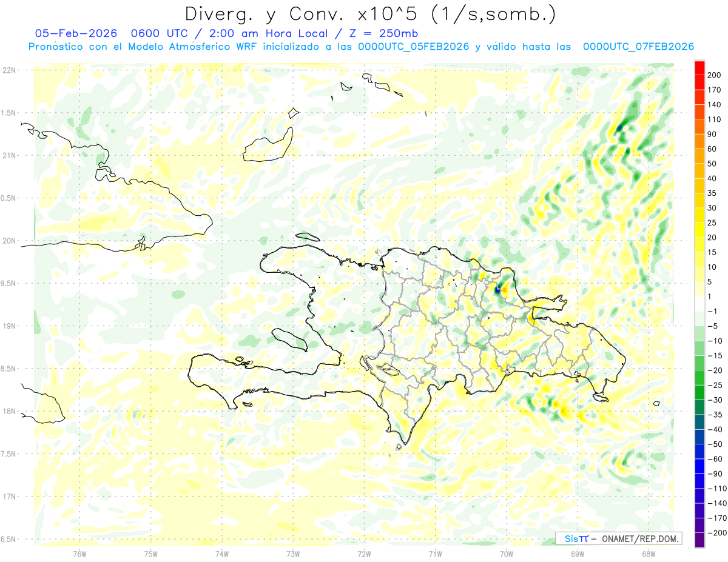Screen dimensions: 728x562
Task: Click the init time '0000UTC_05FEB2026'
Action: pyautogui.click(x=414, y=47)
